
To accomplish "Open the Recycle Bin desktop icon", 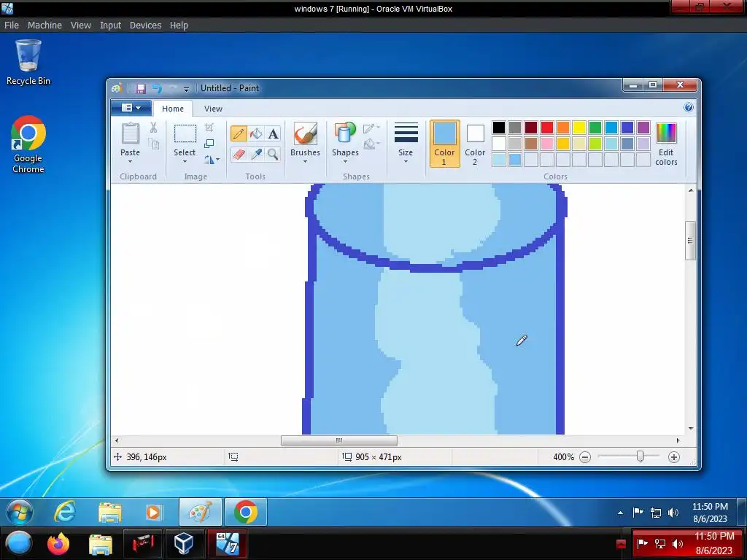I will coord(28,63).
